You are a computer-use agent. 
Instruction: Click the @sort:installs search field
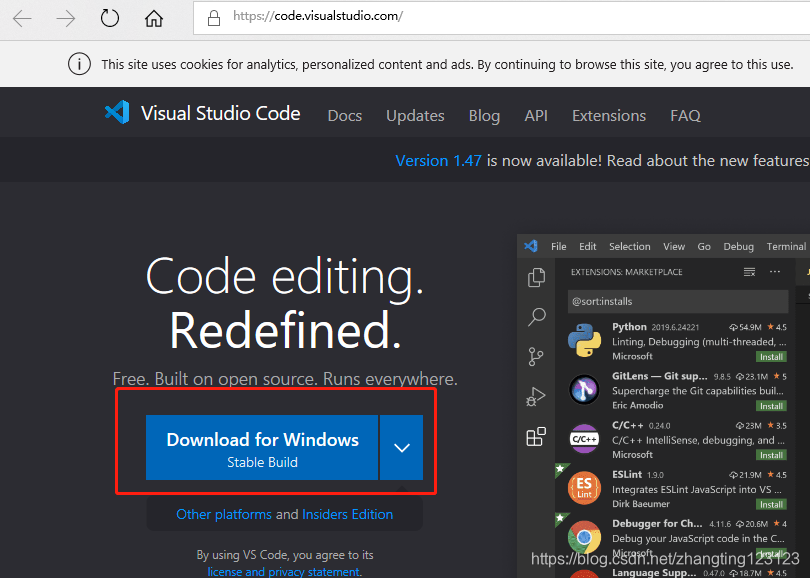pyautogui.click(x=677, y=301)
